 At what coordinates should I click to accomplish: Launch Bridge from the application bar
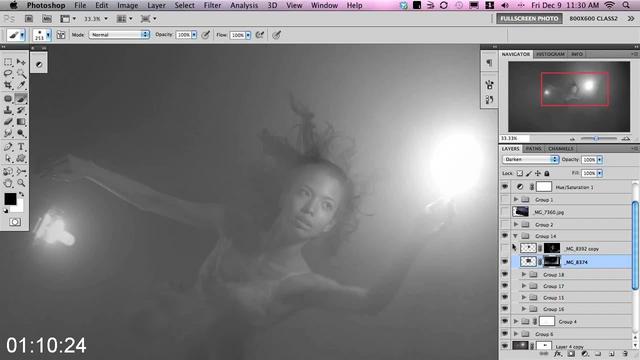point(29,19)
